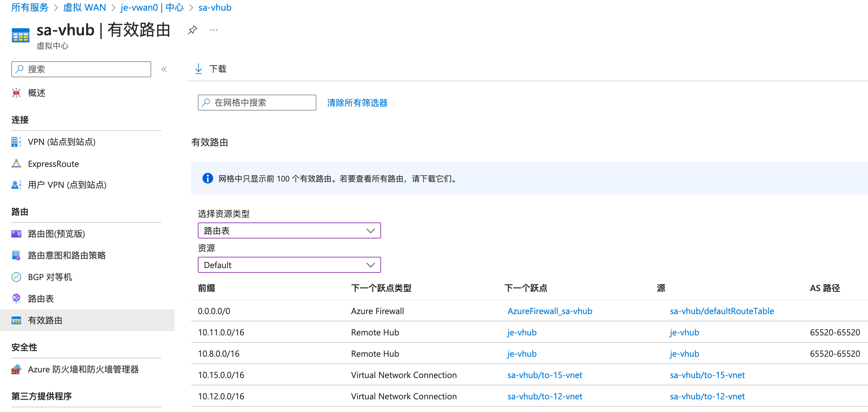Viewport: 868px width, 412px height.
Task: Click the blue info icon in banner
Action: 208,178
